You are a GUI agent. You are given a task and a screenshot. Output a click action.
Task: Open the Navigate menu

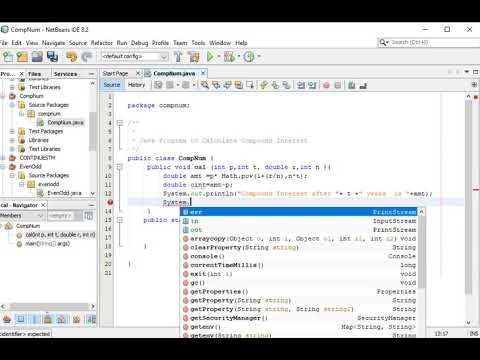pyautogui.click(x=53, y=43)
